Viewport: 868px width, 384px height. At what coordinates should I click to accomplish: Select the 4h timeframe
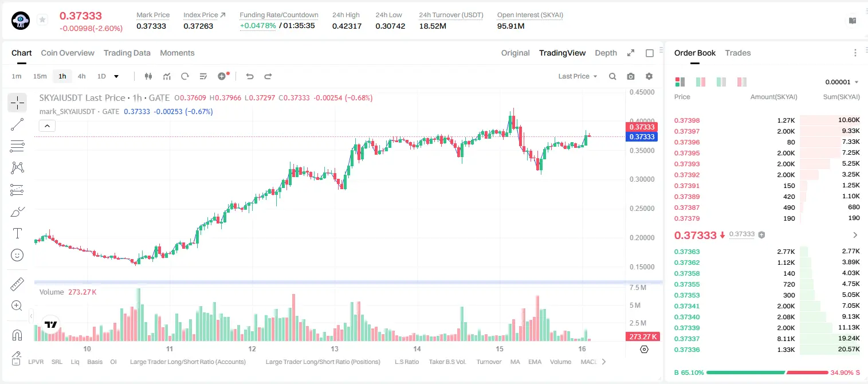[82, 76]
